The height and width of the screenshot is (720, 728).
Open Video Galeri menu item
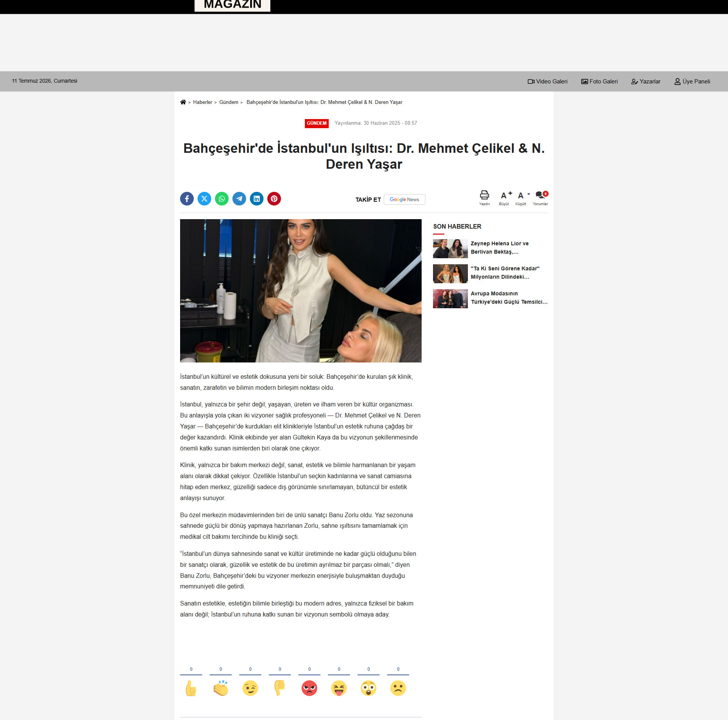[548, 82]
